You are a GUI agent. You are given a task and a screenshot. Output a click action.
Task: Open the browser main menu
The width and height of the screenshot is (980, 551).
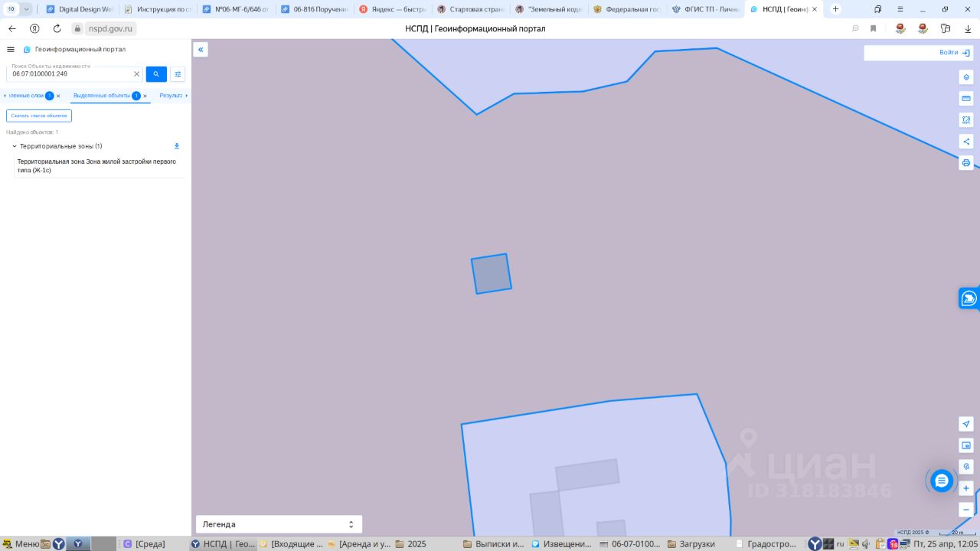(x=900, y=9)
